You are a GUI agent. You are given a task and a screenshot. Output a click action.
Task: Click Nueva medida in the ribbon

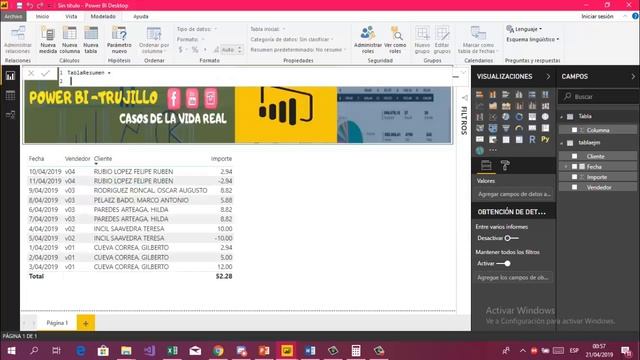click(x=48, y=40)
